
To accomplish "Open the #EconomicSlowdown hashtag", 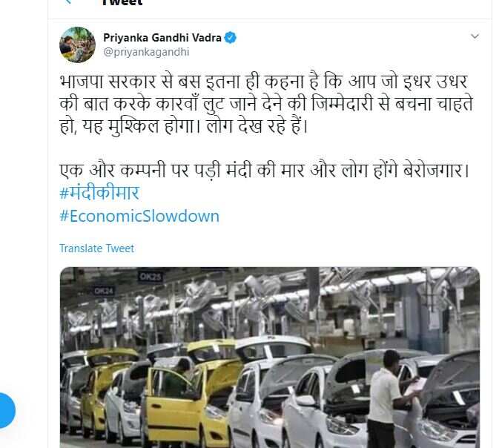I will coord(139,216).
